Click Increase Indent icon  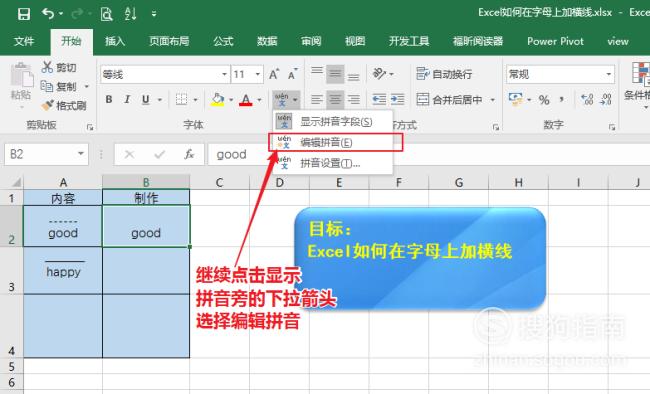(x=397, y=100)
